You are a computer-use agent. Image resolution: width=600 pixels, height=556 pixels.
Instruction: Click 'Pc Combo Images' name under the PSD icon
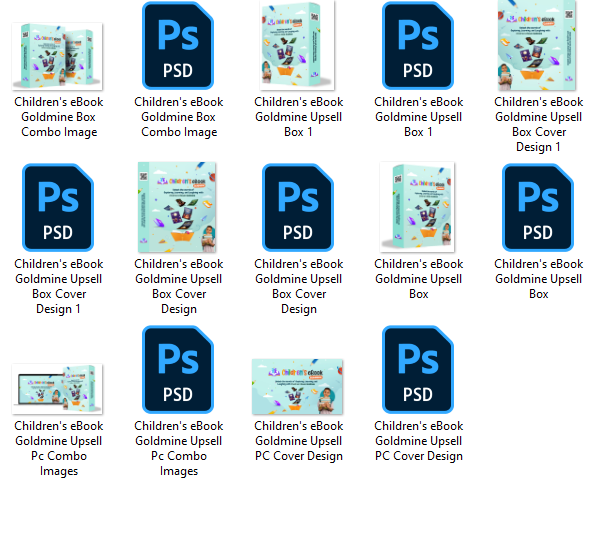179,448
